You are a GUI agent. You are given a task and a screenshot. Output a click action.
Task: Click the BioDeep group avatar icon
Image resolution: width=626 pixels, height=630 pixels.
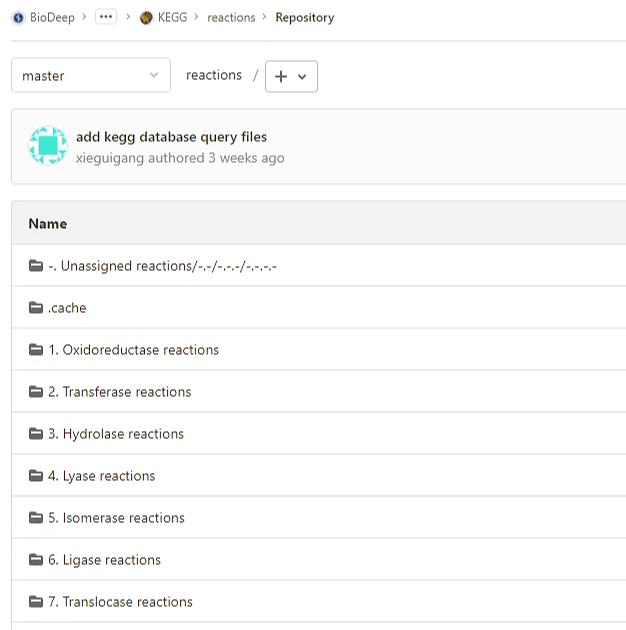coord(18,18)
